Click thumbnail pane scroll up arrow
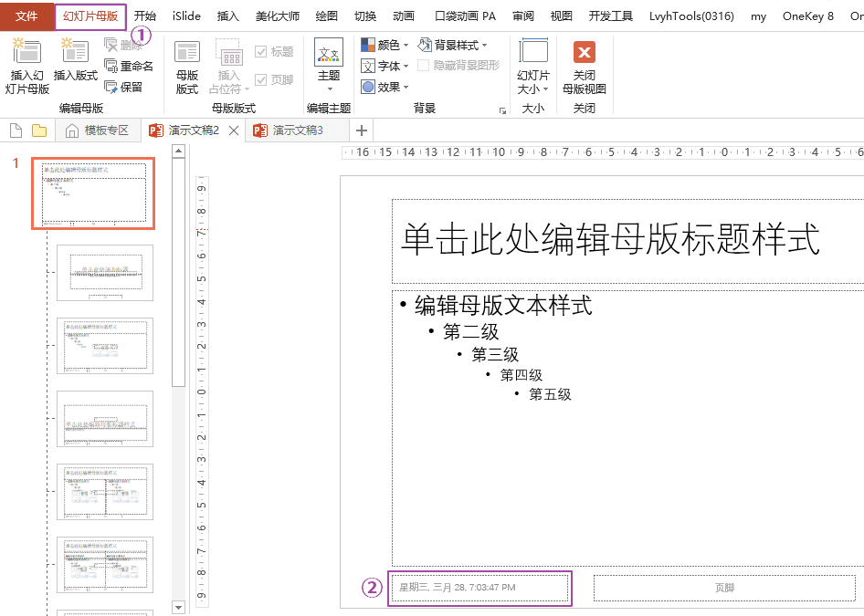The height and width of the screenshot is (616, 864). pyautogui.click(x=178, y=151)
